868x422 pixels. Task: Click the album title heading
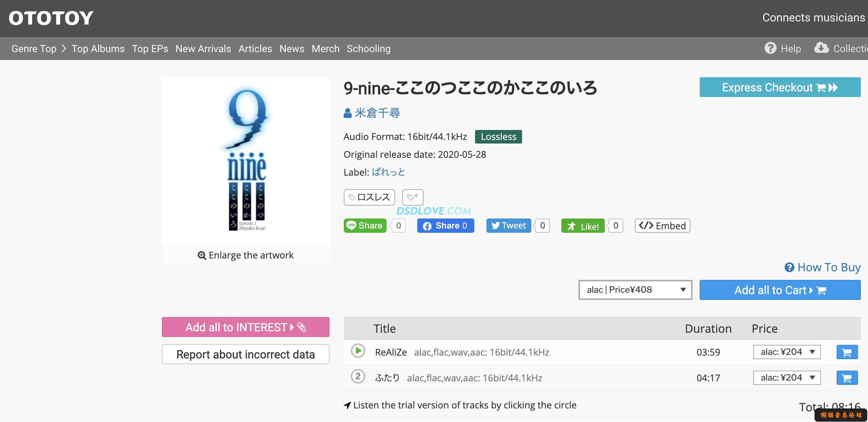(470, 88)
